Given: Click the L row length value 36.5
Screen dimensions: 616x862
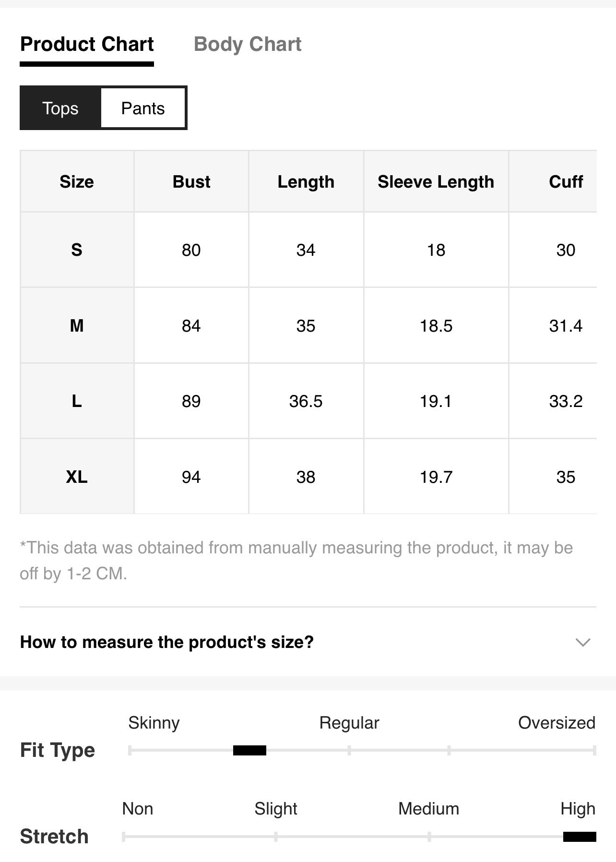Looking at the screenshot, I should pyautogui.click(x=306, y=401).
